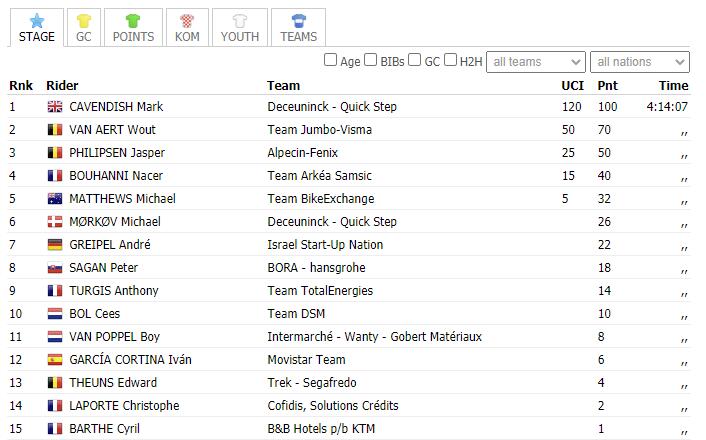Click the yellow GC jersey icon
Screen dimensions: 706x440
pyautogui.click(x=83, y=20)
